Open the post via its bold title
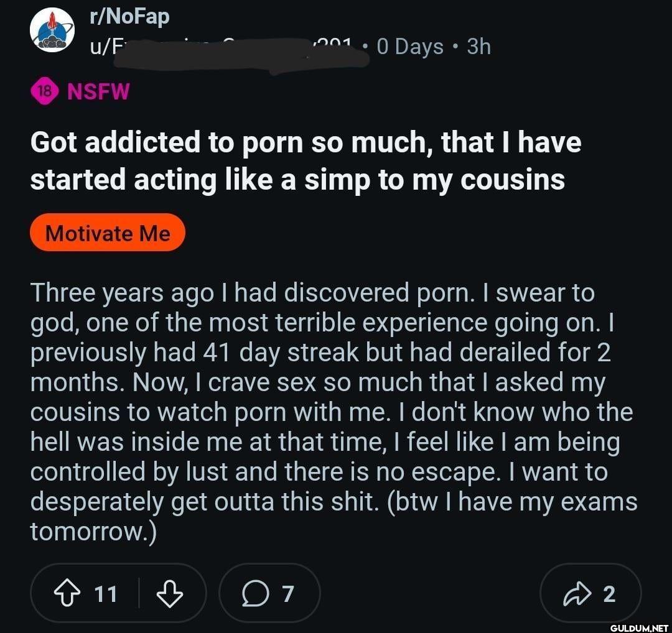Image resolution: width=672 pixels, height=633 pixels. (305, 160)
